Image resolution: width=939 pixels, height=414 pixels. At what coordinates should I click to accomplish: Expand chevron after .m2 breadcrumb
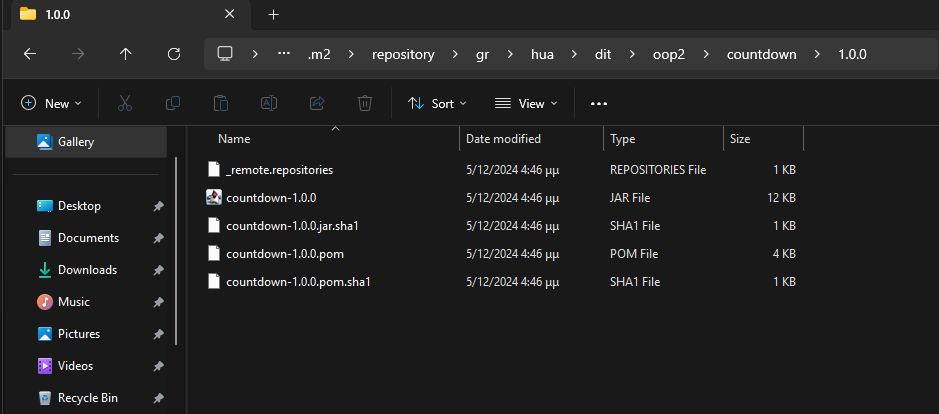coord(352,55)
